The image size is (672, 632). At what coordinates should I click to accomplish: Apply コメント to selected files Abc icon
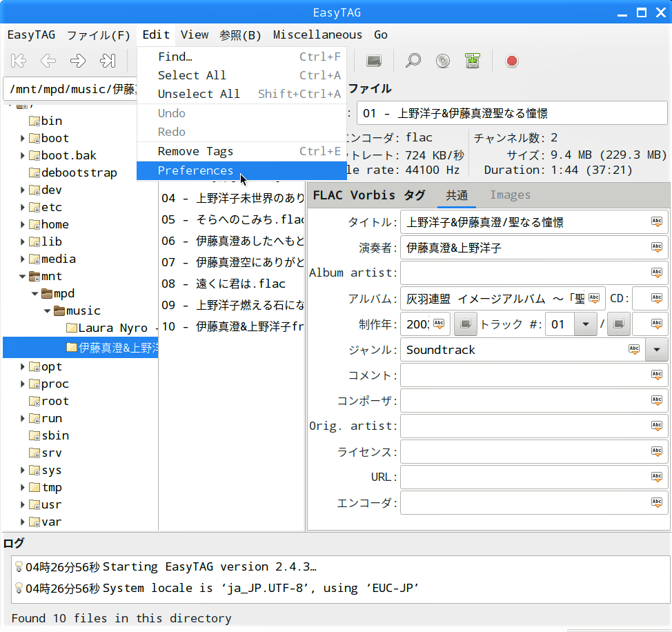pos(657,375)
